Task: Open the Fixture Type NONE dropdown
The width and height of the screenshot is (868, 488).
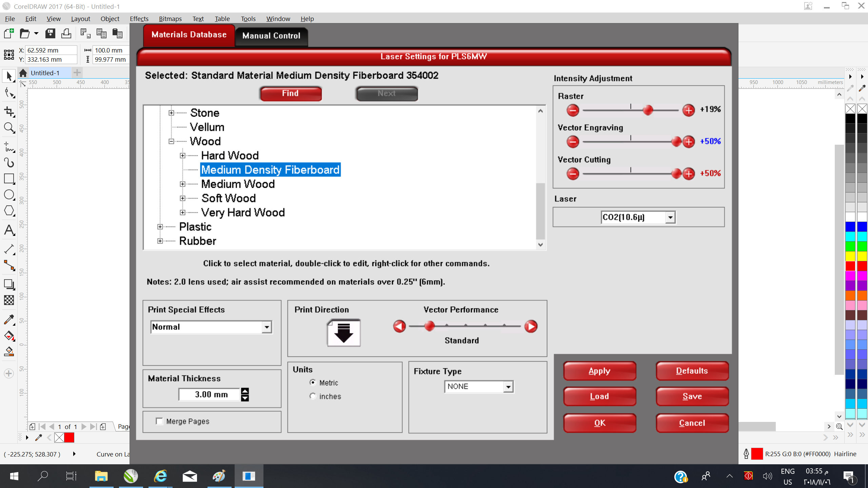Action: (508, 387)
